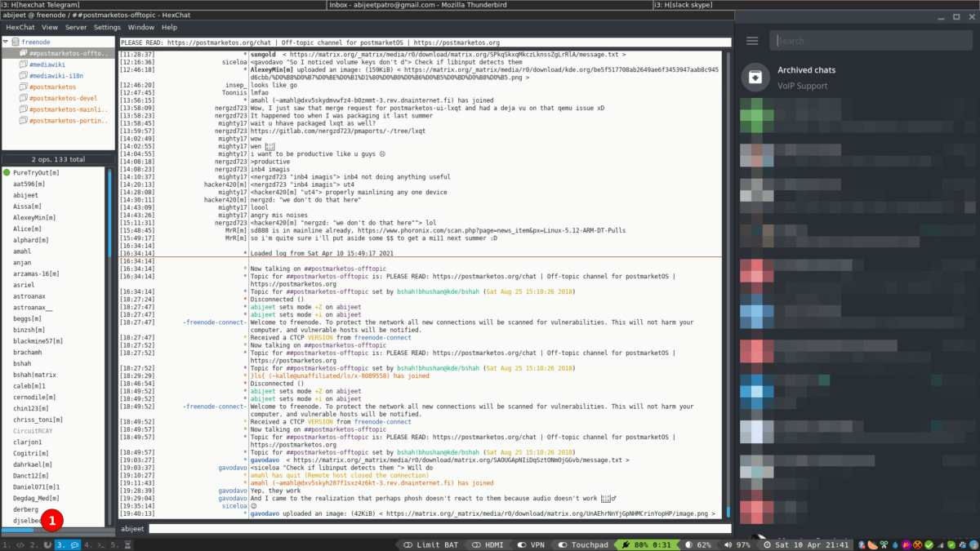Screen dimensions: 980x551
Task: Switch to the hexchat Telegram i3 tab
Action: point(163,5)
